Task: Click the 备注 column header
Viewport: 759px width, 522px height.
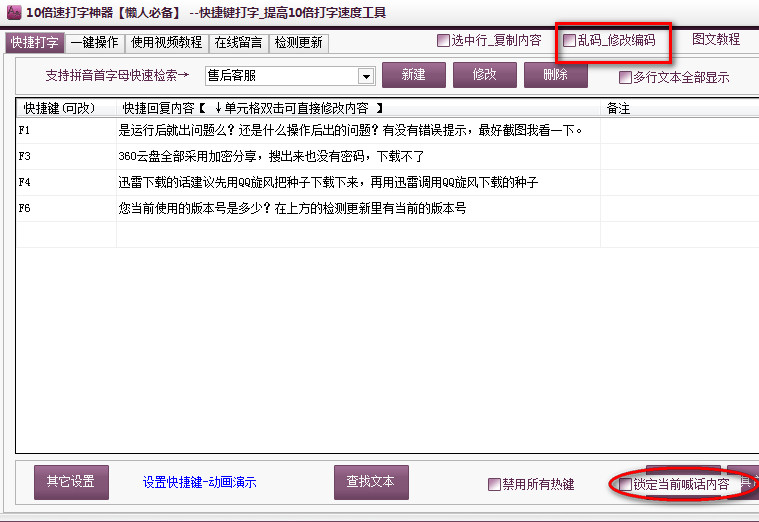Action: point(680,108)
